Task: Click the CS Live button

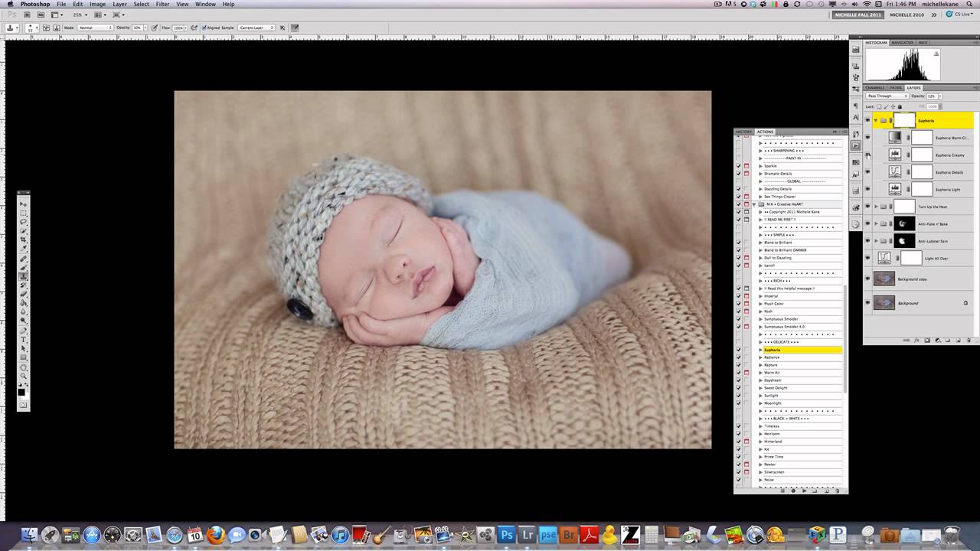Action: click(960, 15)
